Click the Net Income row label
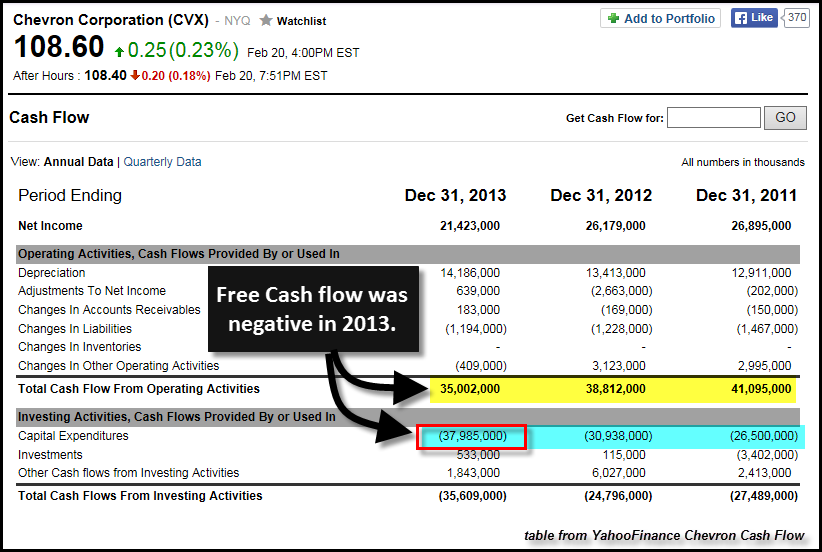Image resolution: width=822 pixels, height=552 pixels. tap(50, 226)
